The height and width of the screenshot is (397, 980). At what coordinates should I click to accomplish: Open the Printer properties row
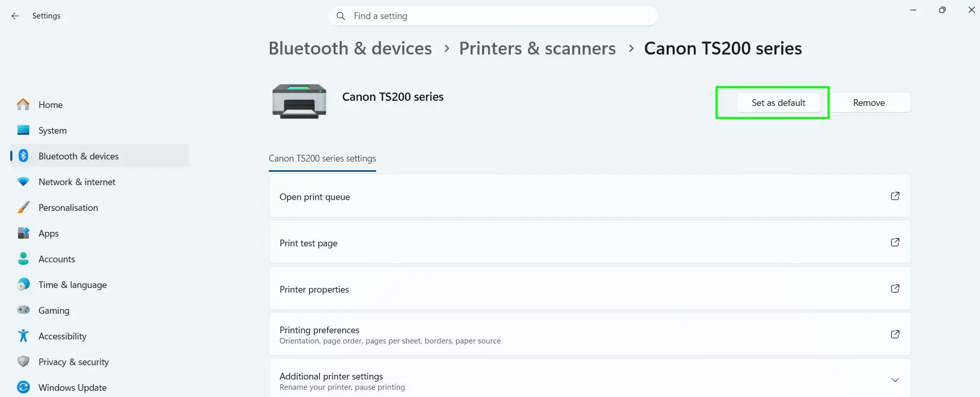pos(589,288)
